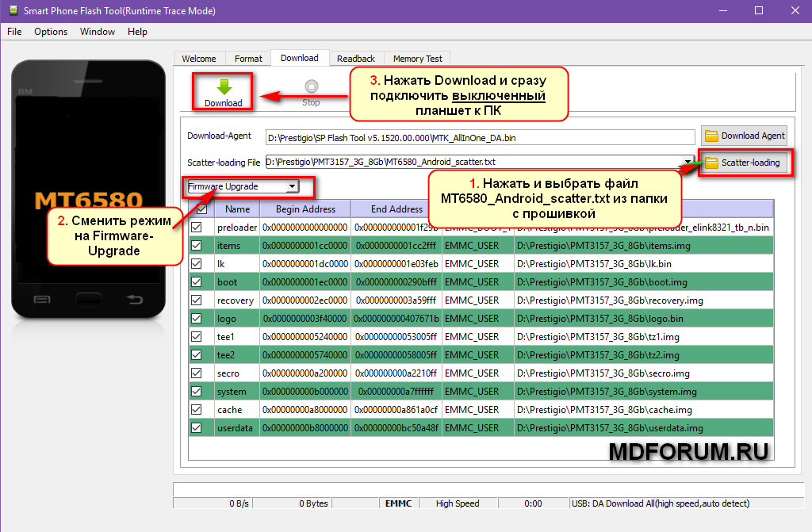Click the secro.img location cell
Screen dimensions: 812x532
[644, 373]
